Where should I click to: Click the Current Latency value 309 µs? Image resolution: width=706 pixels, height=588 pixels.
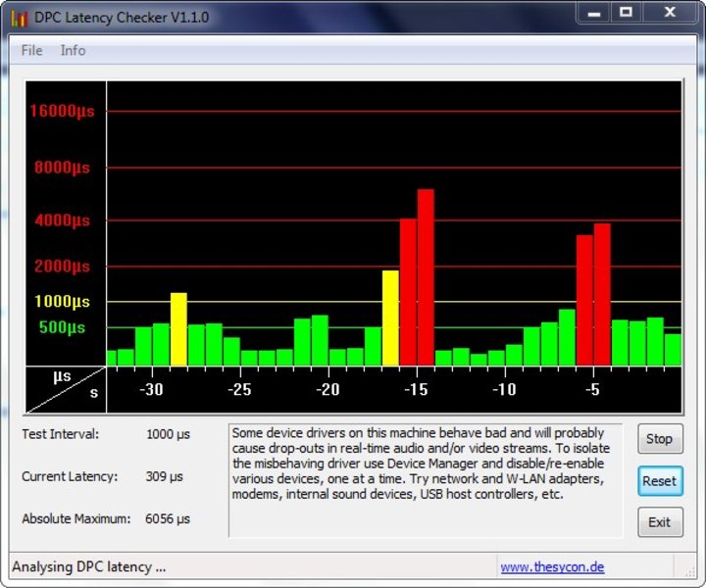pos(165,476)
